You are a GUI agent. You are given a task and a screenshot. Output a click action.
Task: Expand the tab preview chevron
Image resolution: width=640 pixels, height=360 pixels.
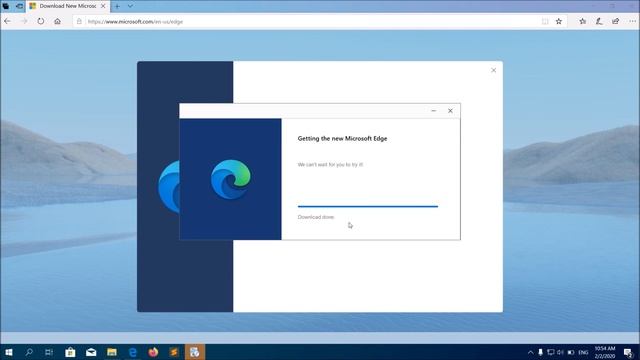[130, 6]
